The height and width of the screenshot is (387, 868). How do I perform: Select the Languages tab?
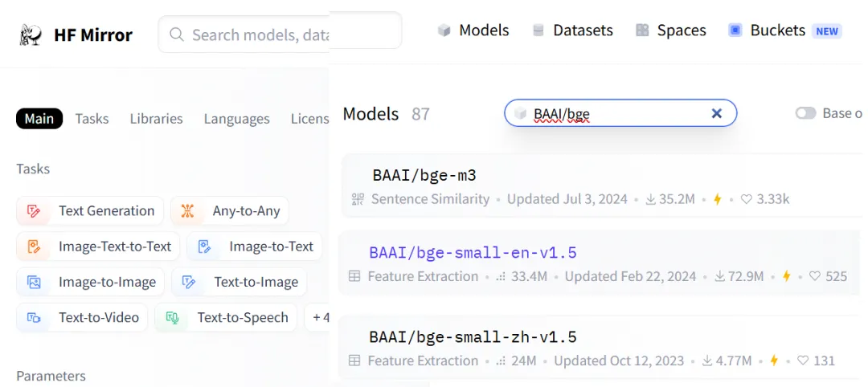[236, 119]
